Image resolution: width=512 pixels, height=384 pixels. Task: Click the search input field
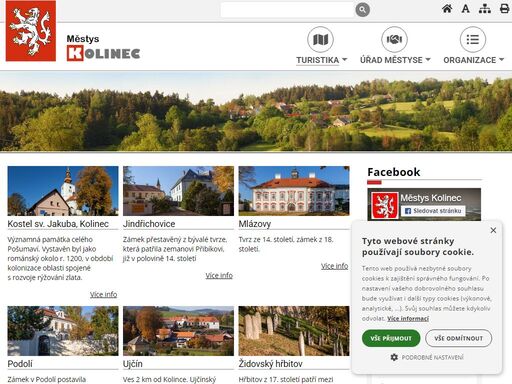(x=287, y=10)
